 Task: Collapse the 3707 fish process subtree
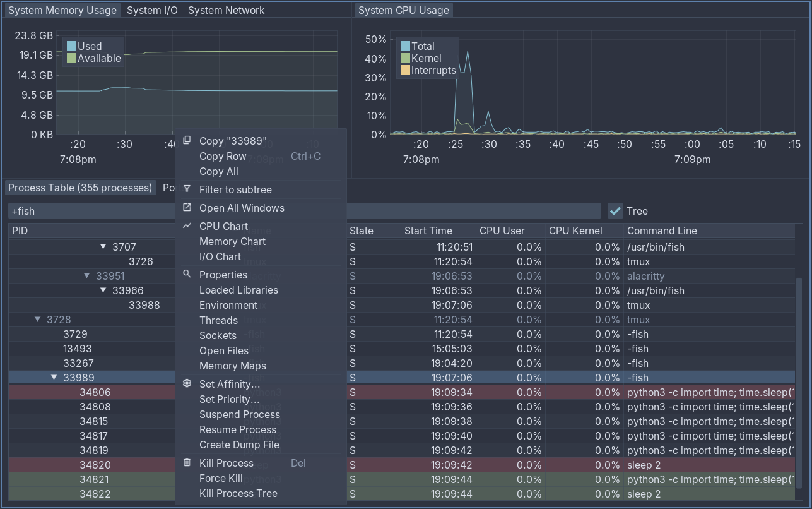[x=103, y=247]
